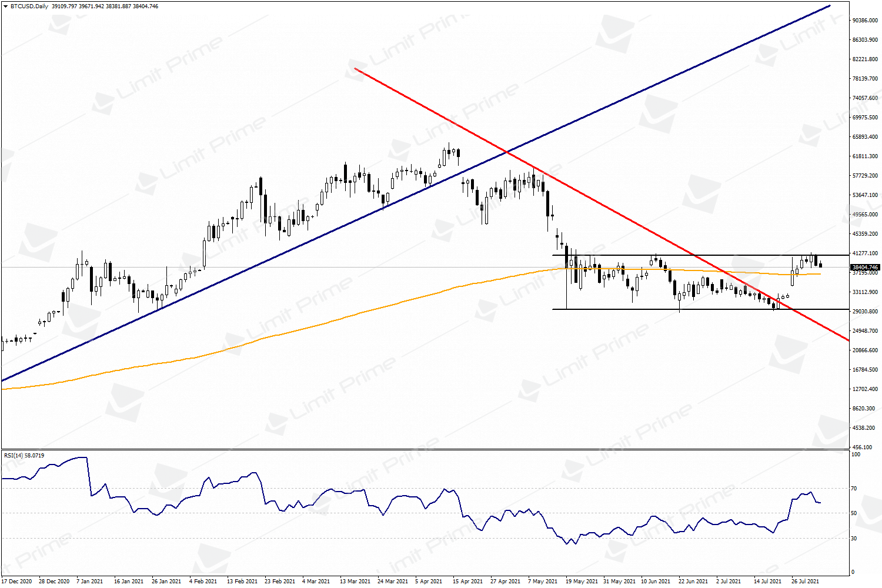Click the 31 May 2021 date label
Screen dimensions: 882x588
(619, 582)
